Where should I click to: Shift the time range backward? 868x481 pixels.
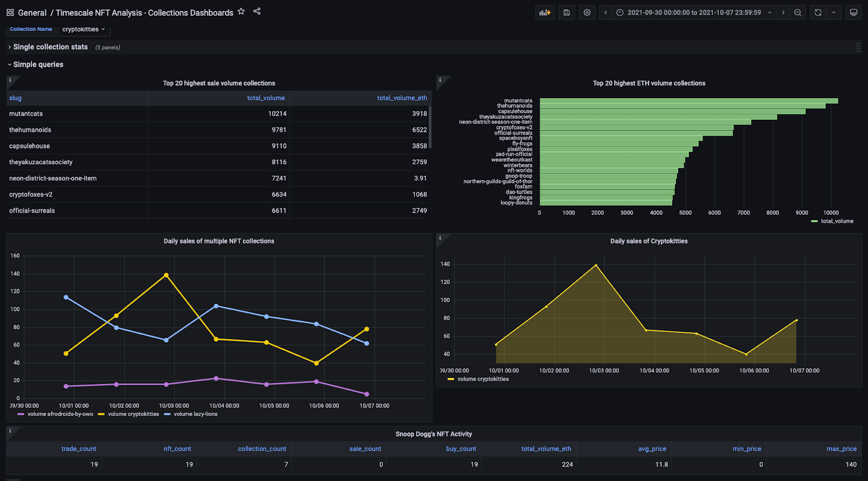coord(605,12)
